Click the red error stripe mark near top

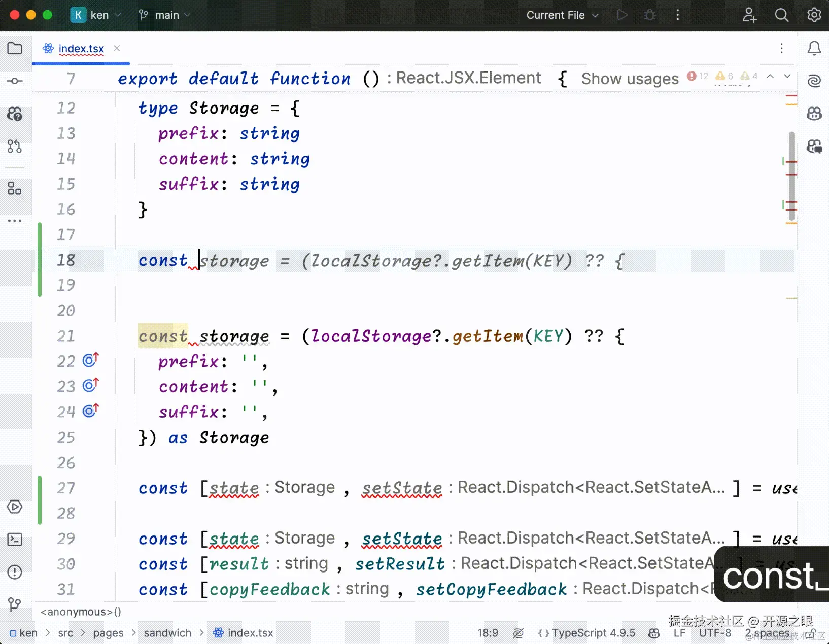coord(791,96)
